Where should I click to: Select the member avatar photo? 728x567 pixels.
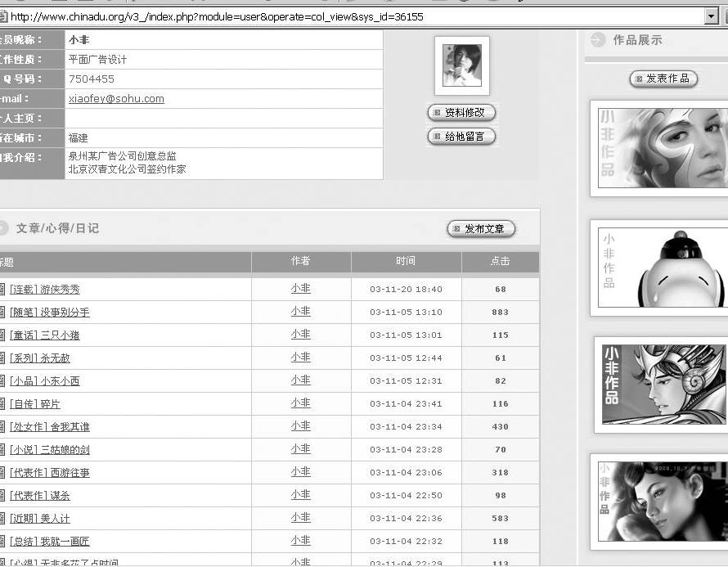[461, 65]
